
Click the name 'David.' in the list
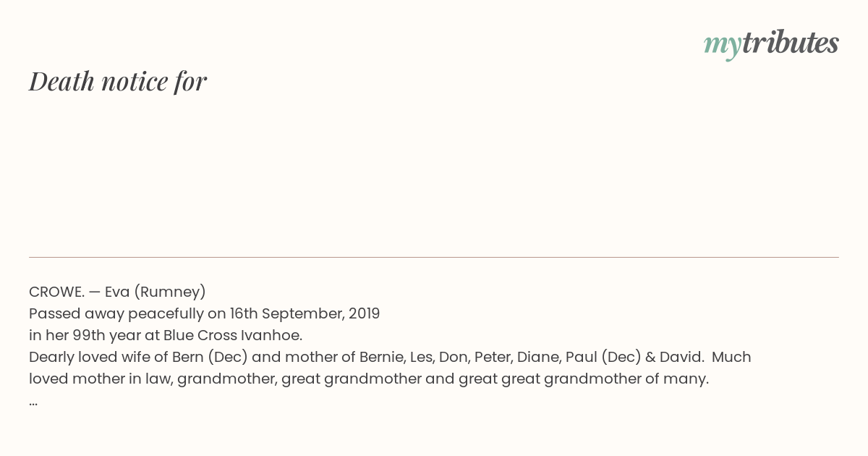[681, 358]
